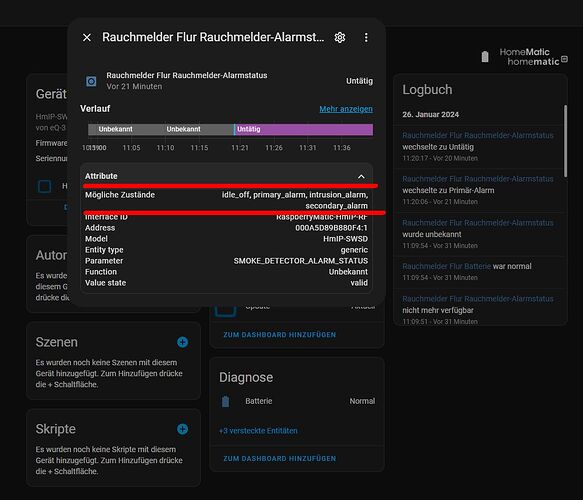Collapse the Attribute section chevron

coord(361,176)
